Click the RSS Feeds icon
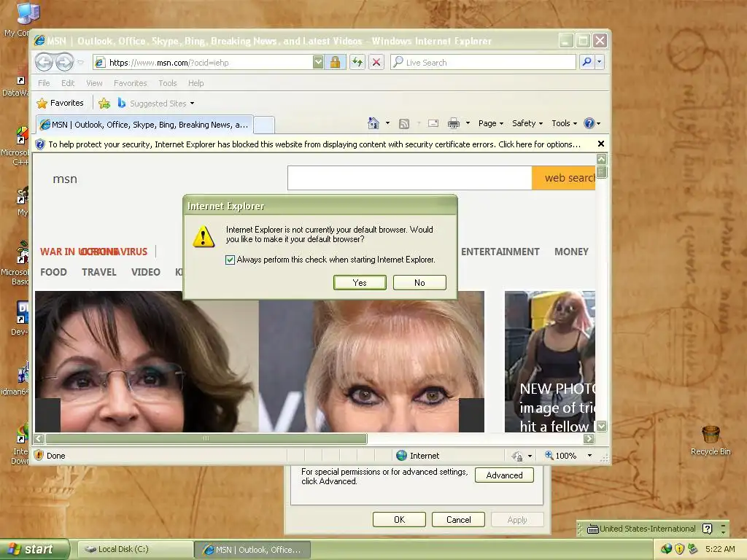This screenshot has width=747, height=560. (404, 124)
